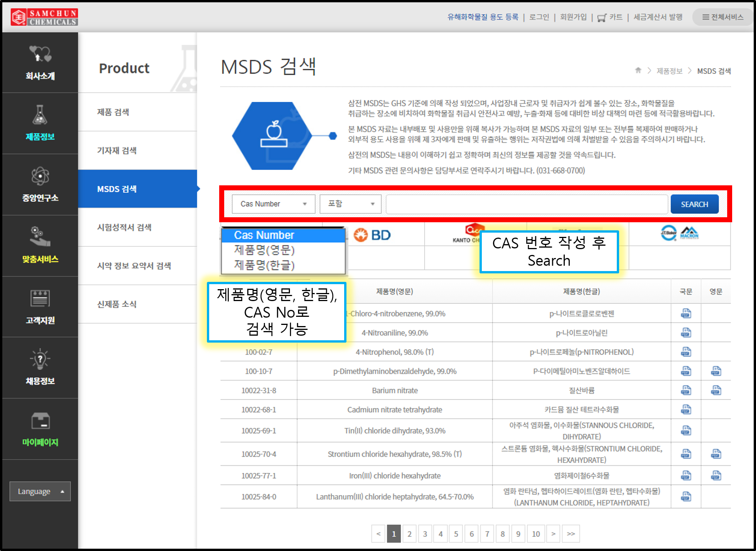The width and height of the screenshot is (756, 551).
Task: Open the 포함 match-type dropdown
Action: pyautogui.click(x=350, y=204)
